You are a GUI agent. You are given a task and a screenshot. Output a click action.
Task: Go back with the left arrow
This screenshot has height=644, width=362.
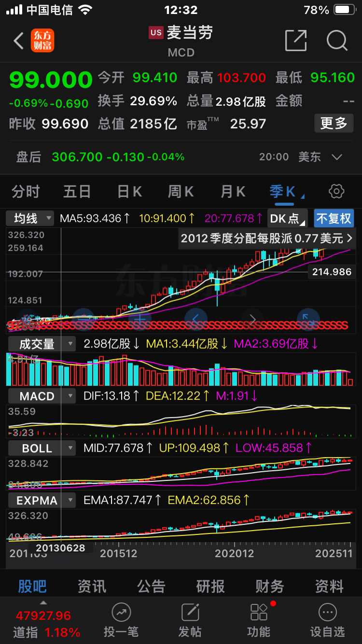pos(18,41)
